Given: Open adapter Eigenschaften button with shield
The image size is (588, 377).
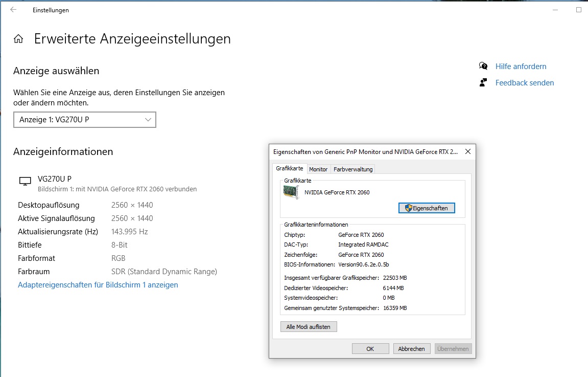Looking at the screenshot, I should [x=427, y=208].
